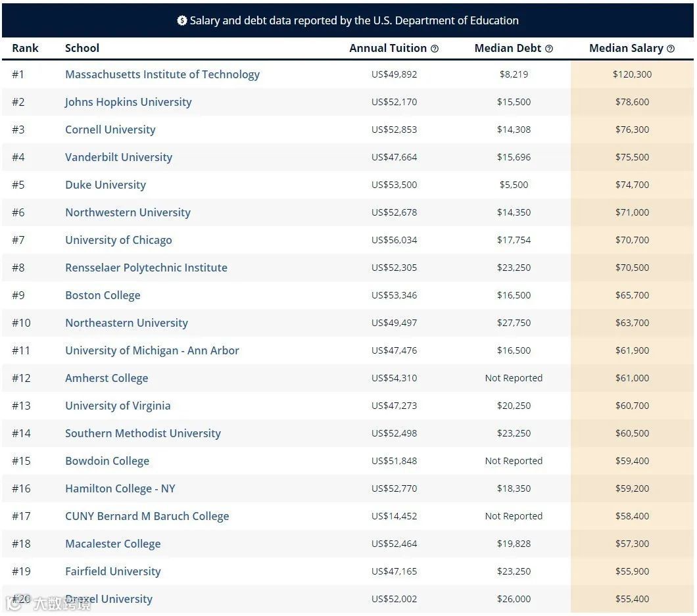Select Rensselaer Polytechnic Institute link
This screenshot has height=616, width=697.
(x=146, y=268)
